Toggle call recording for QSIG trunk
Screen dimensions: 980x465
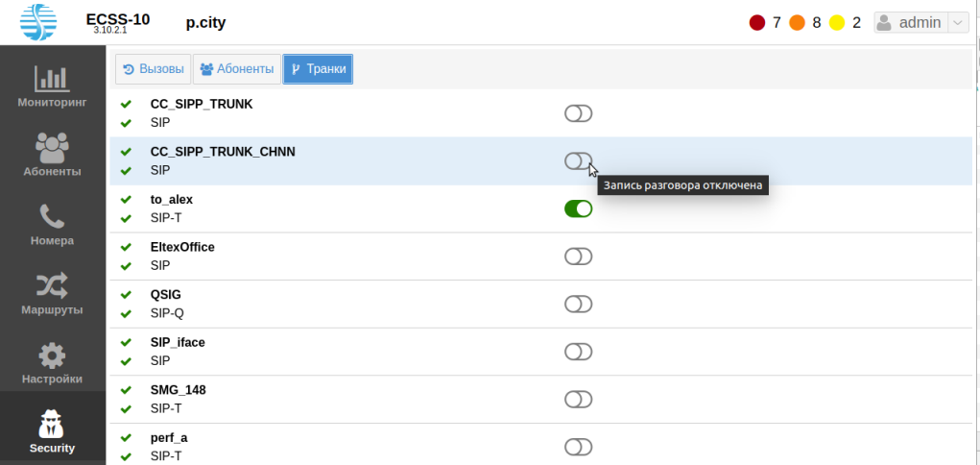click(x=578, y=304)
